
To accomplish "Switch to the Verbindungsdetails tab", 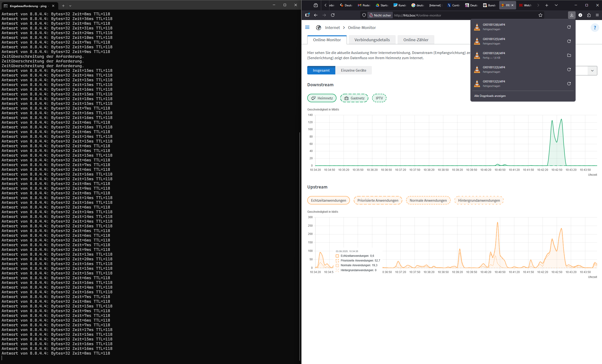I will [372, 40].
